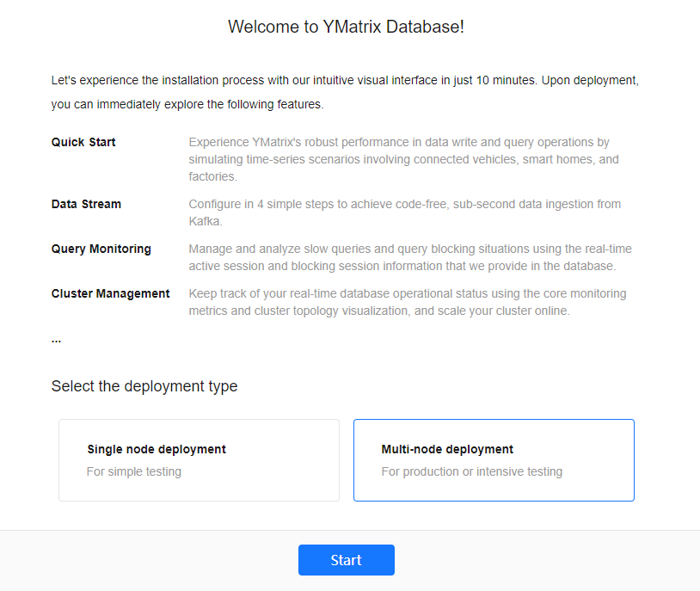The image size is (700, 591).
Task: Select the Single node deployment card
Action: click(x=199, y=460)
